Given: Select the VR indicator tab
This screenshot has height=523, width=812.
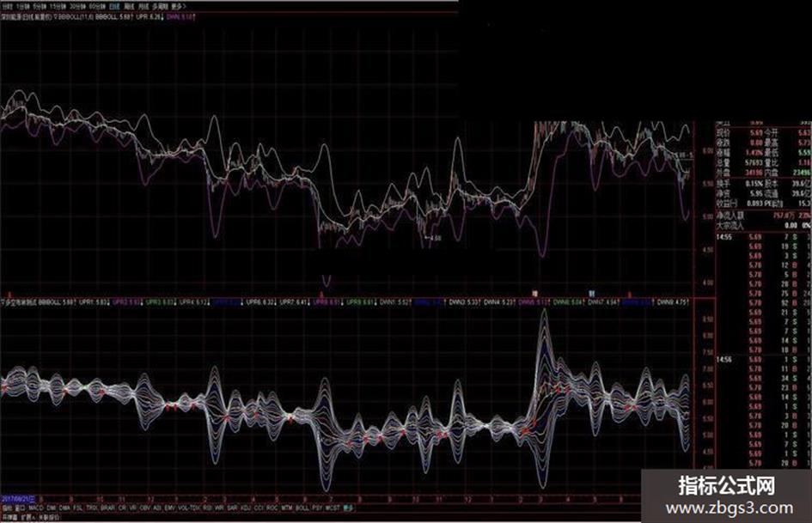Looking at the screenshot, I should click(132, 508).
